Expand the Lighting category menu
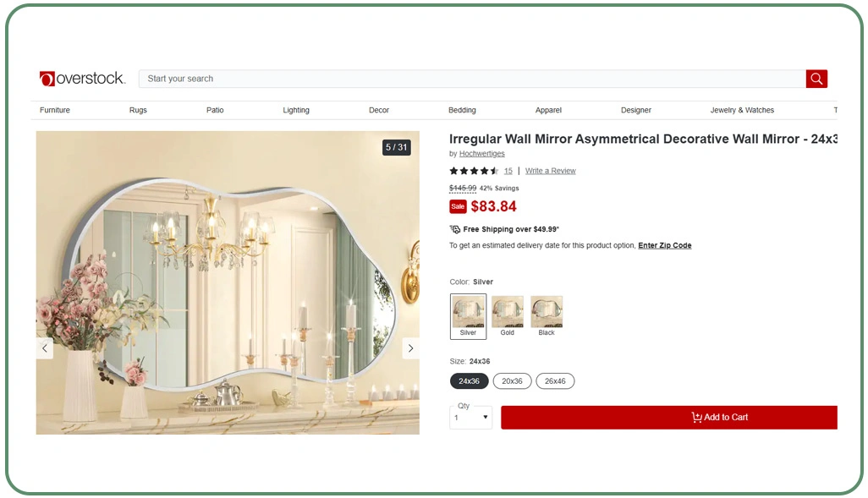The height and width of the screenshot is (498, 868). pos(296,110)
